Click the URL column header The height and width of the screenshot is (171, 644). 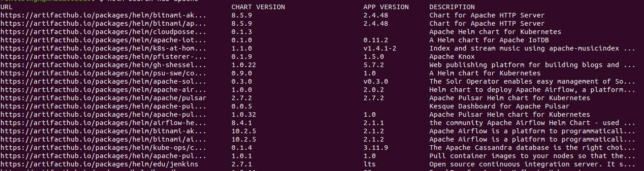[x=6, y=7]
